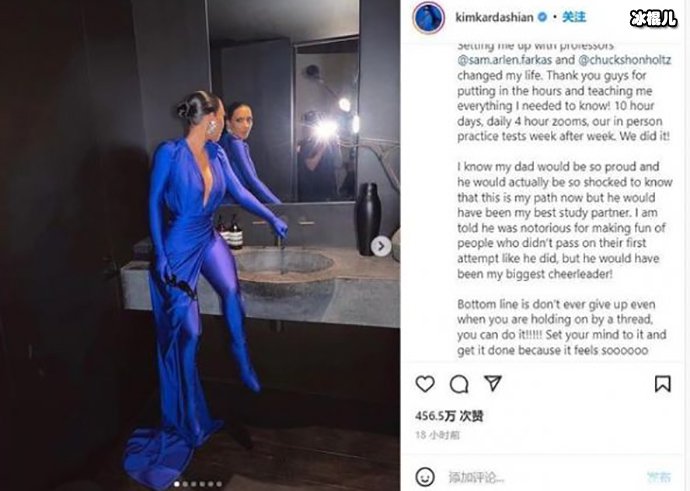Select the second carousel dot indicator
The height and width of the screenshot is (491, 690).
[185, 484]
